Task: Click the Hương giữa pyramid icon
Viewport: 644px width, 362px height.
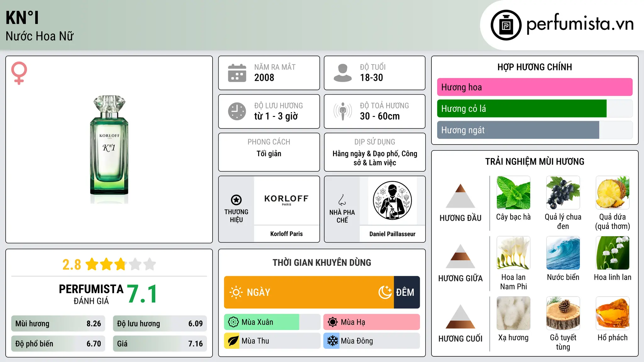Action: tap(461, 256)
